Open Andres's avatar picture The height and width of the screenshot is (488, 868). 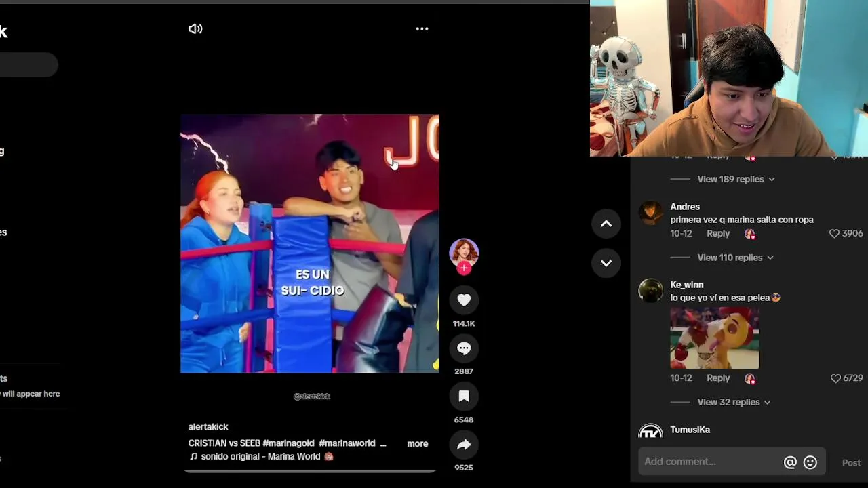[x=650, y=213]
